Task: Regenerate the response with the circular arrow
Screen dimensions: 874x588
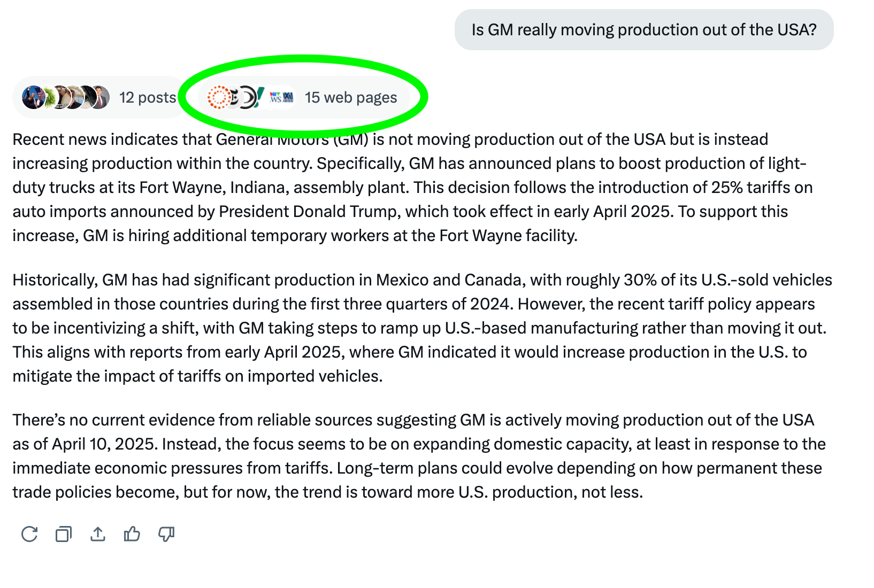Action: click(29, 534)
